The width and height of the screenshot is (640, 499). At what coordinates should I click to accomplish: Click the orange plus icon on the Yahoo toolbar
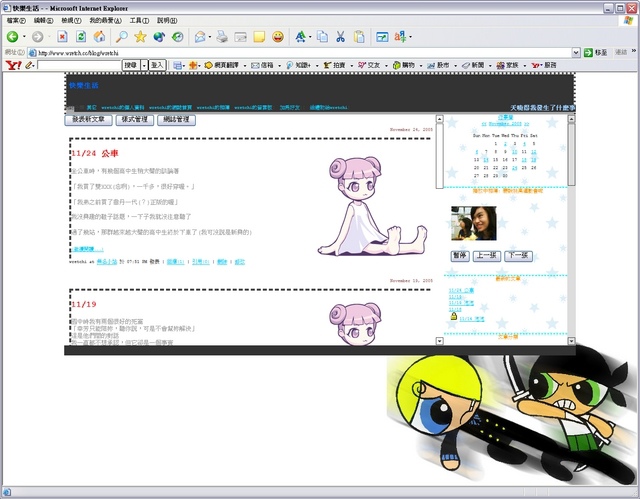[193, 65]
